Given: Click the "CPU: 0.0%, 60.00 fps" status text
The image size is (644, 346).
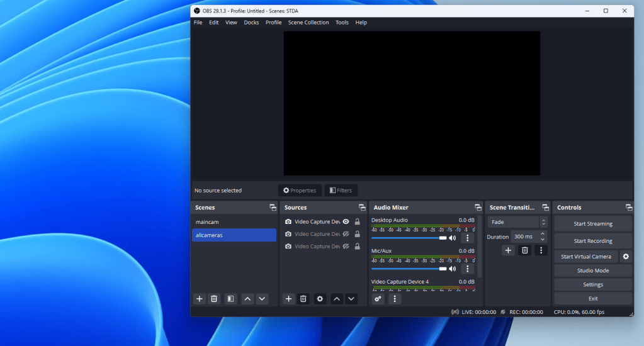Looking at the screenshot, I should [x=579, y=312].
